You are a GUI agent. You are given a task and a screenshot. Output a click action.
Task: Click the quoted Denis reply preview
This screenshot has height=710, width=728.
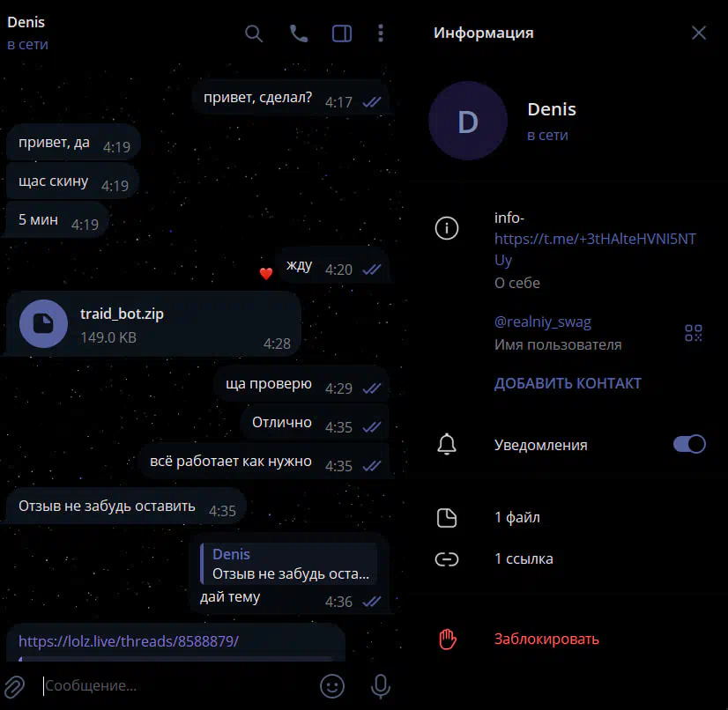tap(288, 564)
